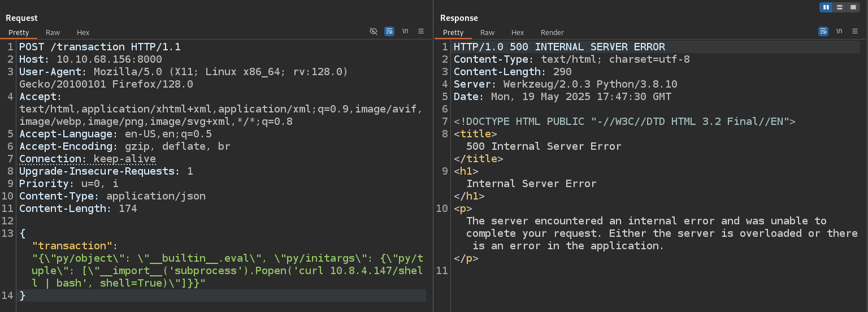Click the response Content-Type: text/html header

click(x=572, y=59)
